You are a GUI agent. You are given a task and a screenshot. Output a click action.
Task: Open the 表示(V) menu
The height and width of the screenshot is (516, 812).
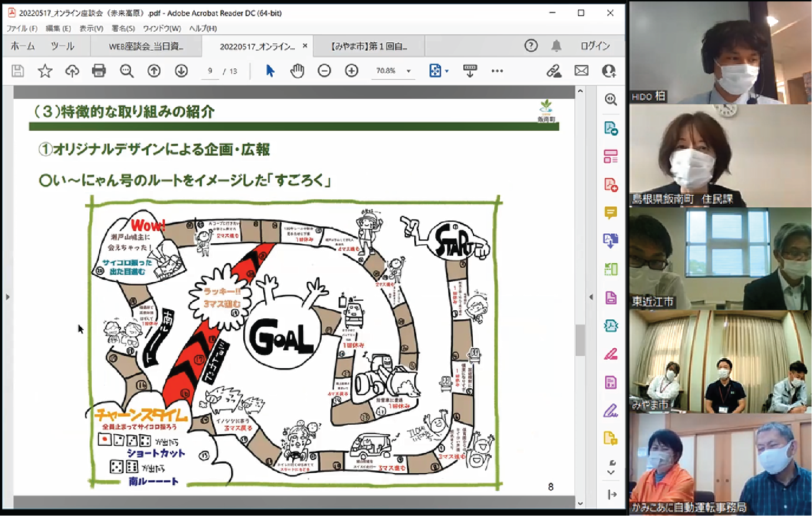[x=91, y=29]
